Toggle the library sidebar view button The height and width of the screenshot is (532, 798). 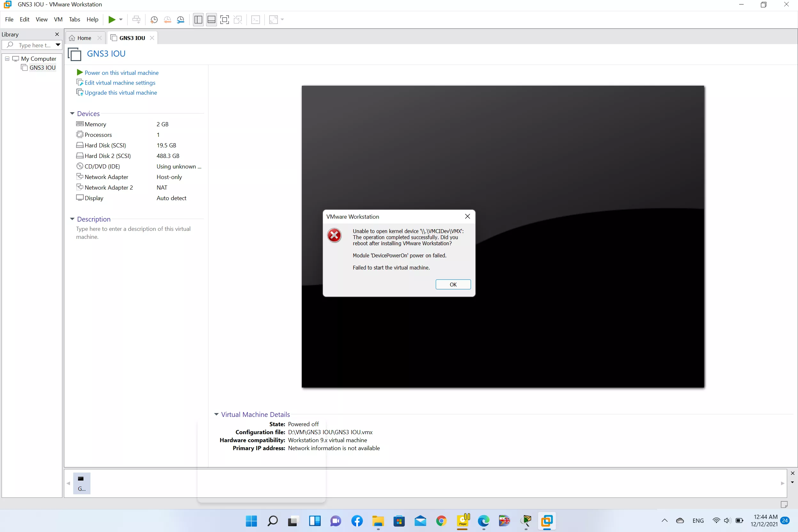199,19
